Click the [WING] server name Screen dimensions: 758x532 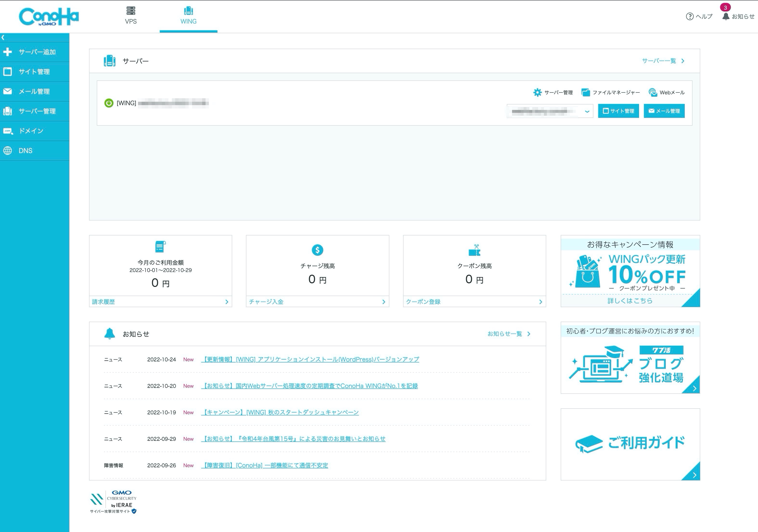pyautogui.click(x=162, y=103)
